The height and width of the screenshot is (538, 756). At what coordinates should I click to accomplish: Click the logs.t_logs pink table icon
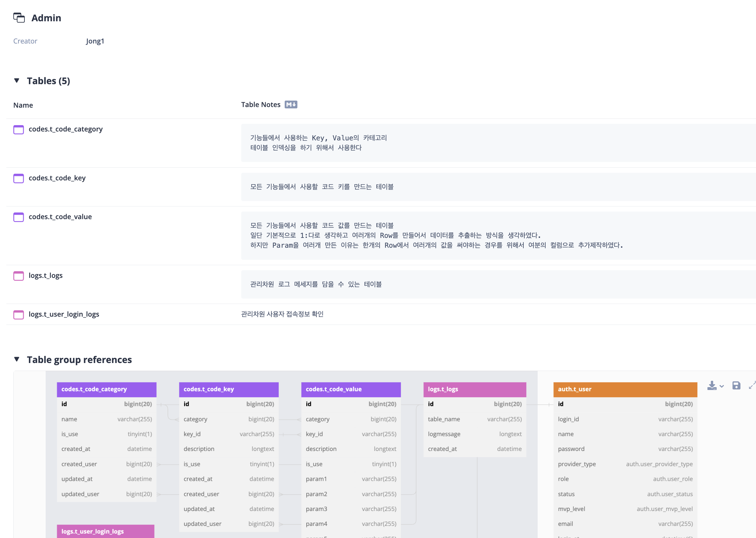[x=18, y=276]
